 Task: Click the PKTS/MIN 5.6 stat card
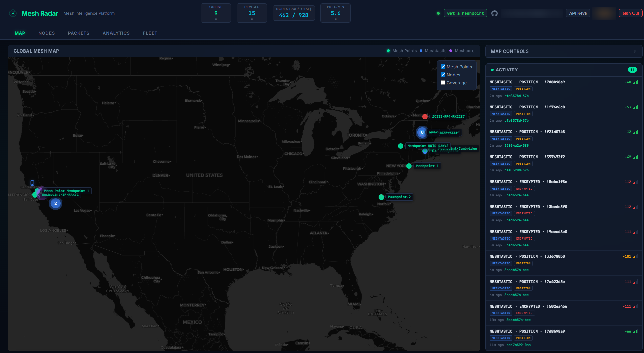tap(336, 13)
